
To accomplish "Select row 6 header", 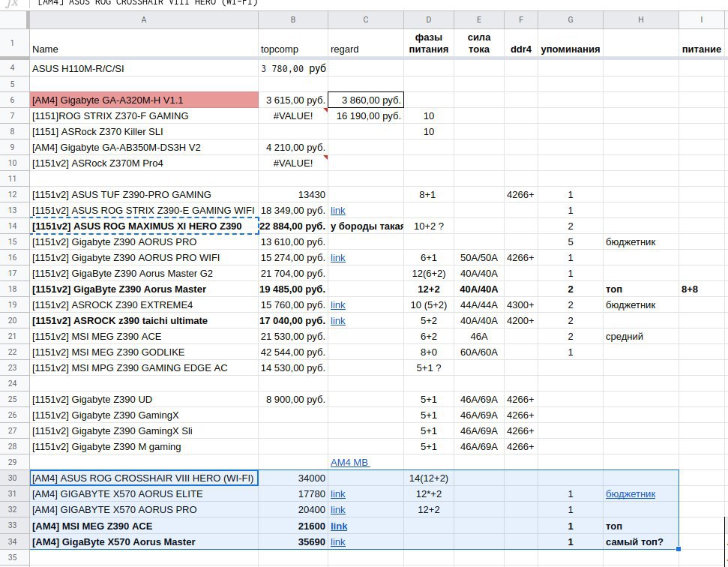I will (x=13, y=100).
